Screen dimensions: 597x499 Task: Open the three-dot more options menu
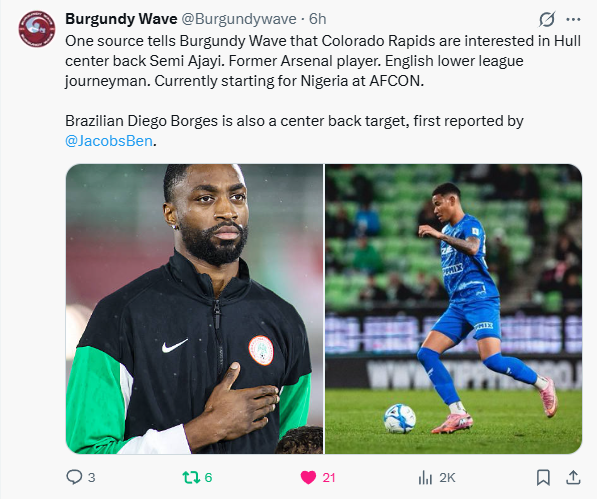pos(573,19)
